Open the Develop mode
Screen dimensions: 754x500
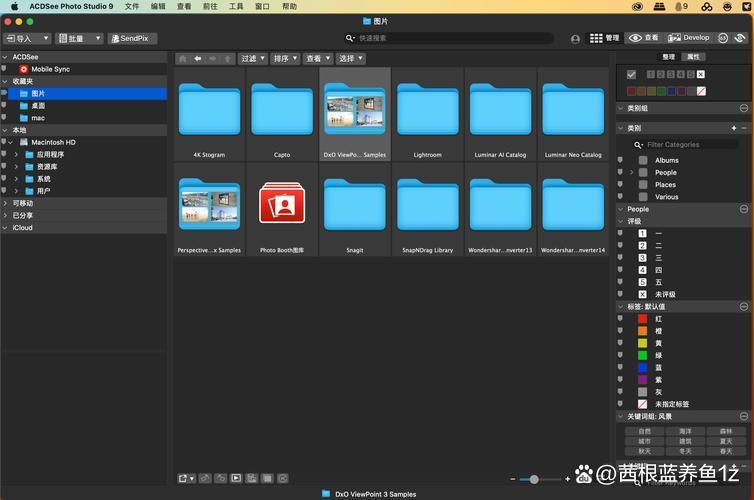[688, 38]
